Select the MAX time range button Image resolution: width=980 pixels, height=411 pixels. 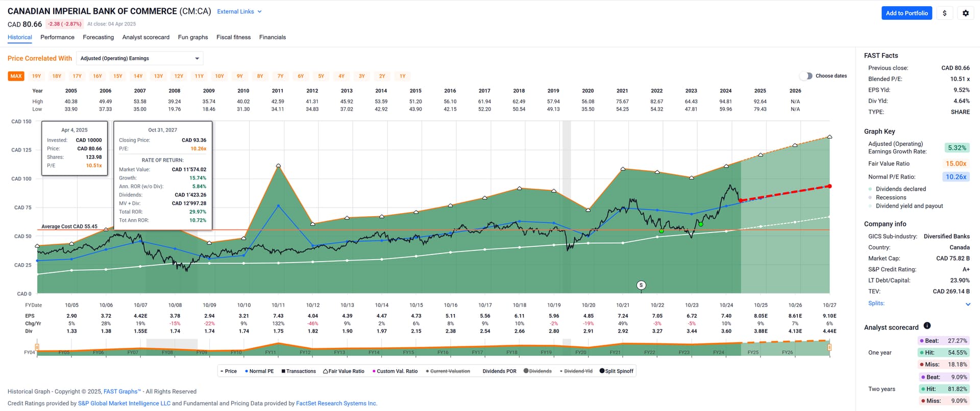click(16, 76)
